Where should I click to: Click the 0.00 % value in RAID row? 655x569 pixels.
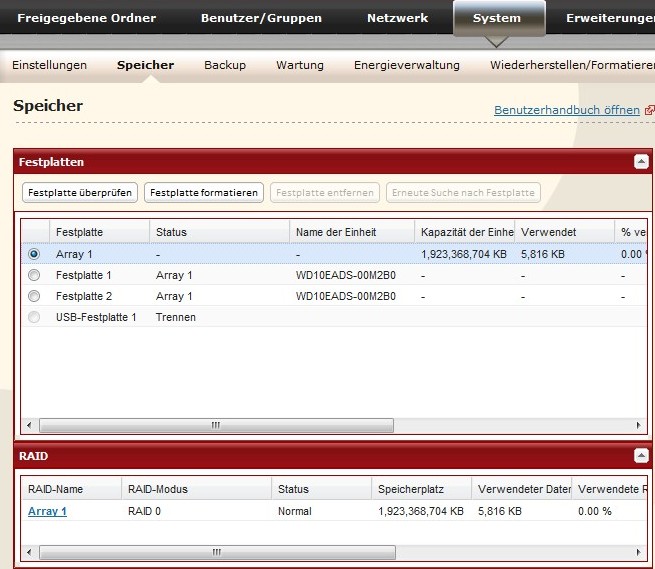click(x=594, y=511)
